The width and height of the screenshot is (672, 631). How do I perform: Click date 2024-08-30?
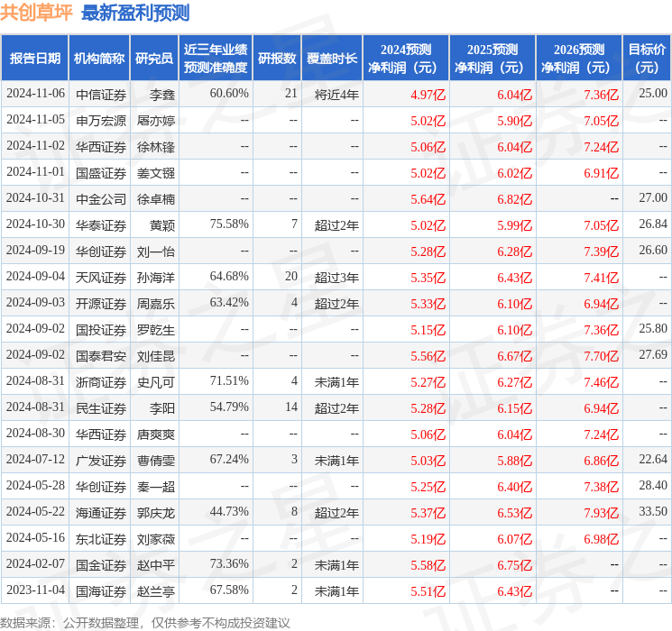[35, 433]
